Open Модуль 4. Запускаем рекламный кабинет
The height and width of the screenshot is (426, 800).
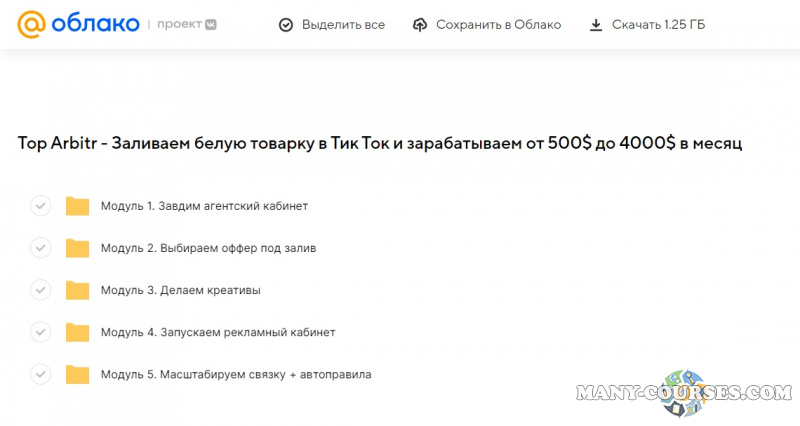(218, 332)
